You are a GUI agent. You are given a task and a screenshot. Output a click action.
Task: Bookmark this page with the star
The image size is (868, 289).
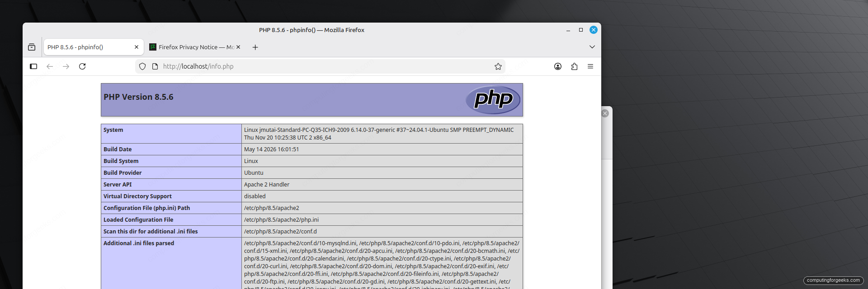tap(498, 66)
